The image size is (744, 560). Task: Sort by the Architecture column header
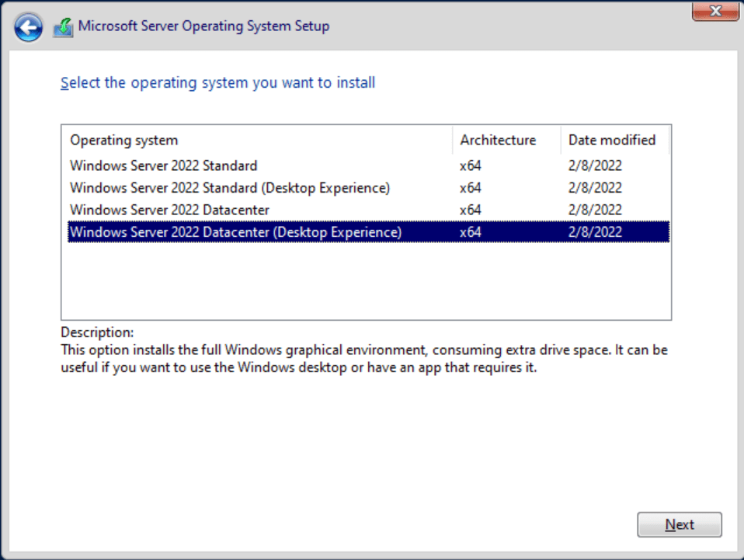point(506,140)
